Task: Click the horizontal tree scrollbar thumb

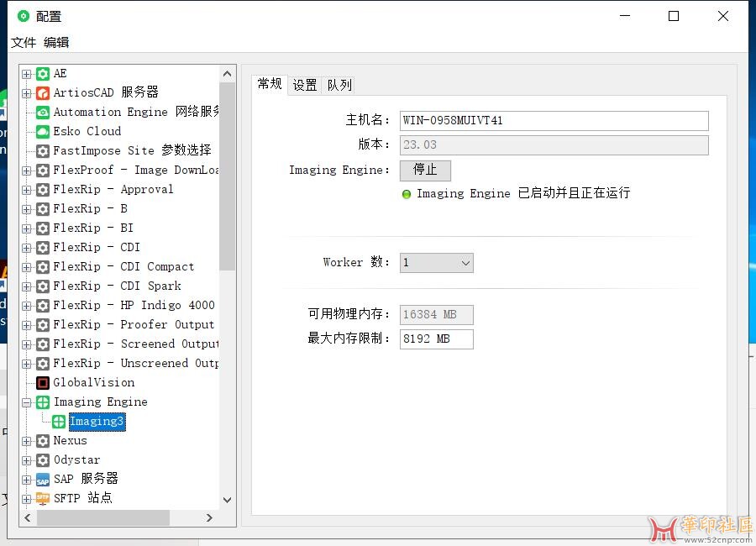Action: click(103, 517)
